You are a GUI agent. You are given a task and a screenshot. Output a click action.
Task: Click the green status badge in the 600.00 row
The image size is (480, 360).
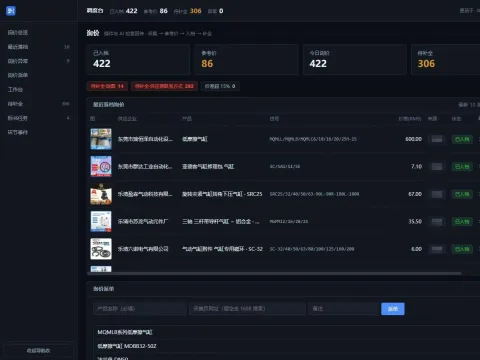tap(462, 139)
